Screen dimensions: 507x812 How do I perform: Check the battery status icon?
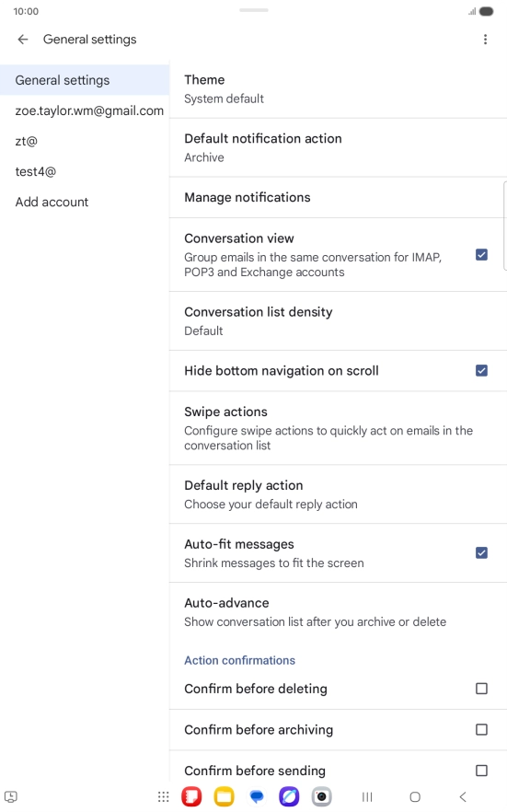coord(487,11)
